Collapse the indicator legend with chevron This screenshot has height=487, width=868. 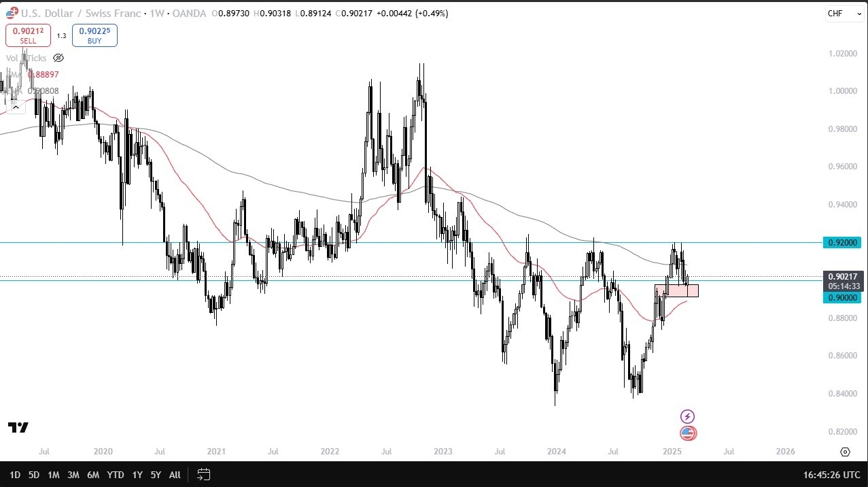click(x=16, y=106)
